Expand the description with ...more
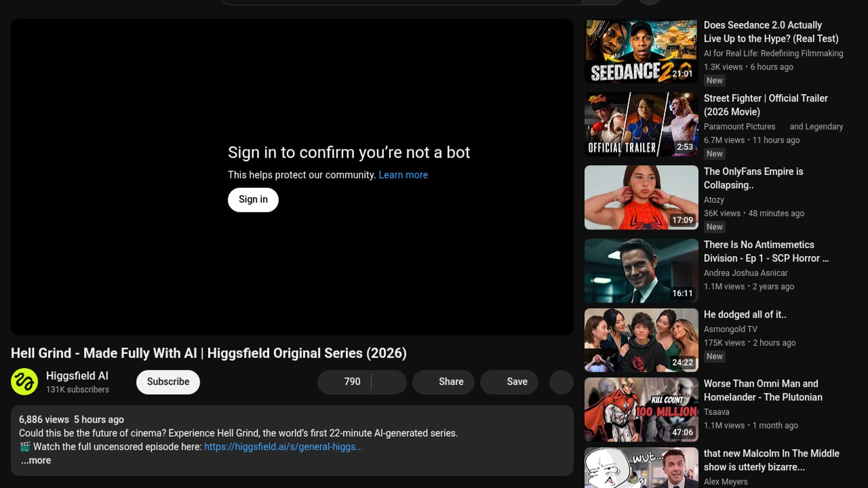 36,460
